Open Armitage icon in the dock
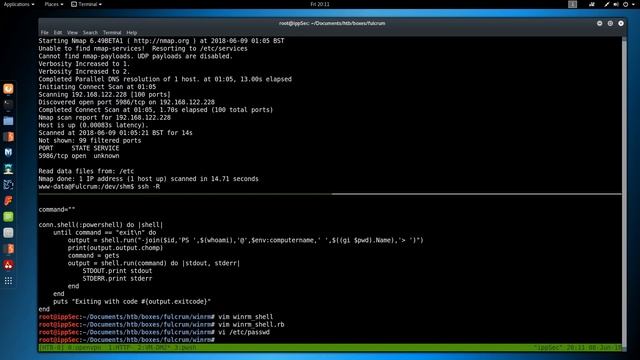The height and width of the screenshot is (360, 640). [x=8, y=169]
